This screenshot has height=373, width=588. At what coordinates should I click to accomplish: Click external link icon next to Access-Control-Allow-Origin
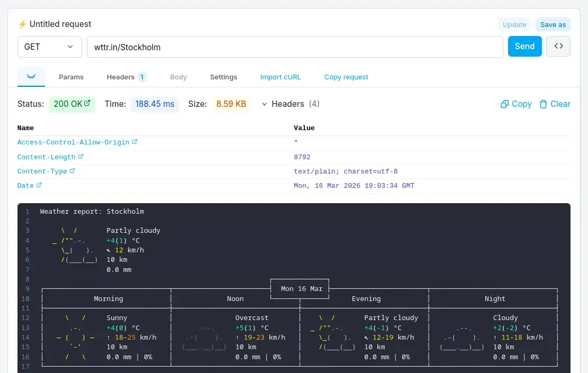click(134, 142)
